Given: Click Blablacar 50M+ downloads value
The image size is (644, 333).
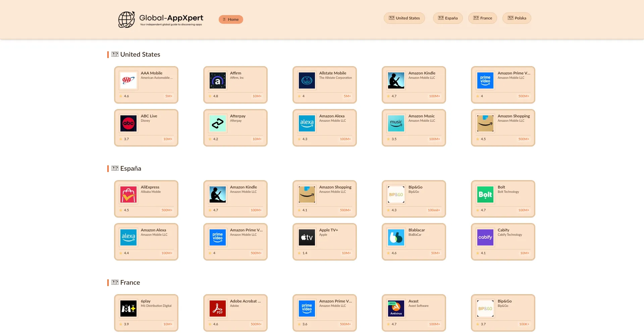Looking at the screenshot, I should [x=435, y=253].
